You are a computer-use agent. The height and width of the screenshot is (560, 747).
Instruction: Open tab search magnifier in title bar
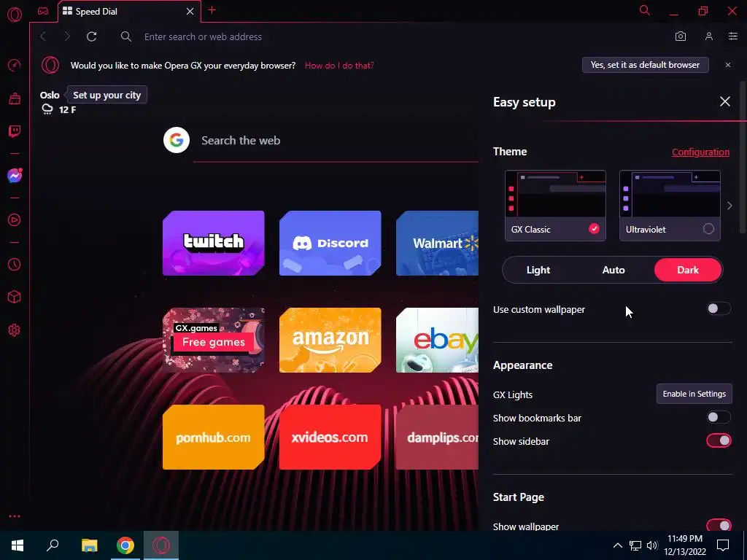[645, 10]
